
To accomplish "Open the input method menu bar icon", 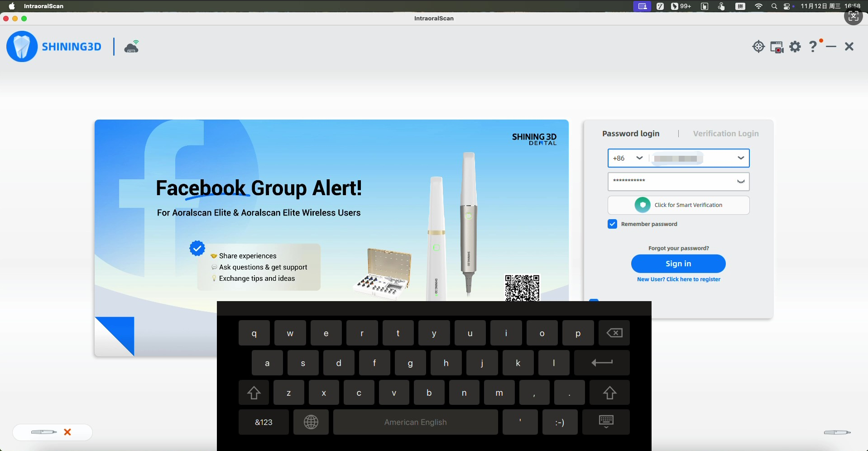I will point(741,6).
